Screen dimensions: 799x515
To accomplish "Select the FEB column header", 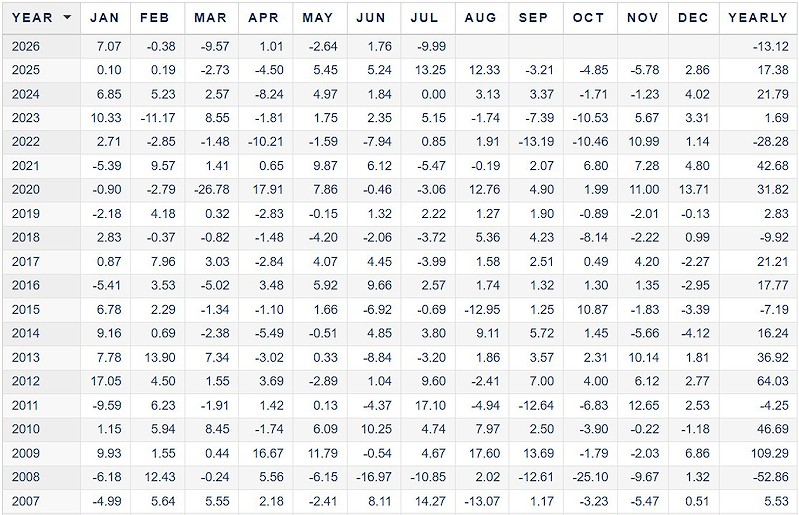I will point(154,17).
